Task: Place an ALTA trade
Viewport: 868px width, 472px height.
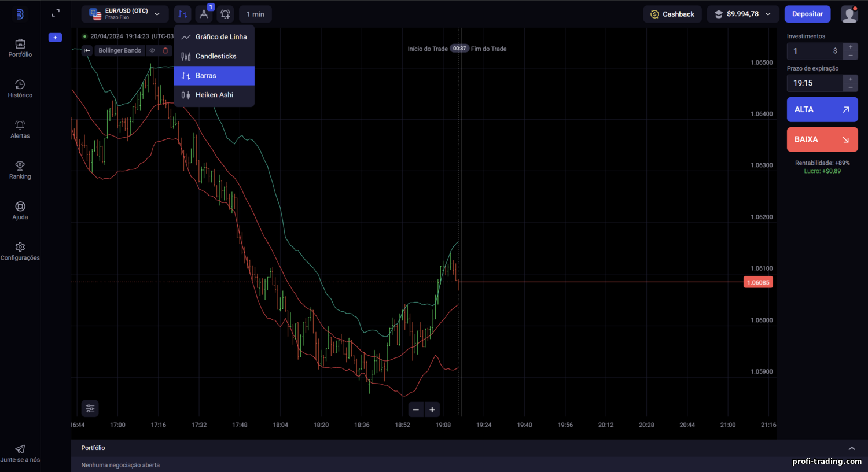Action: click(x=822, y=109)
